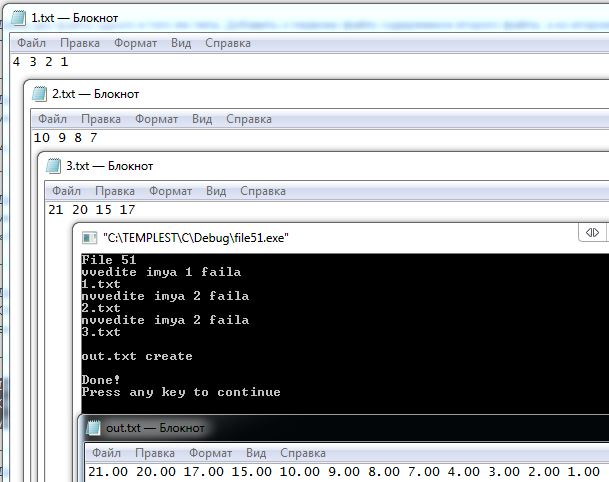Click value 10.00 in out.txt

(299, 472)
